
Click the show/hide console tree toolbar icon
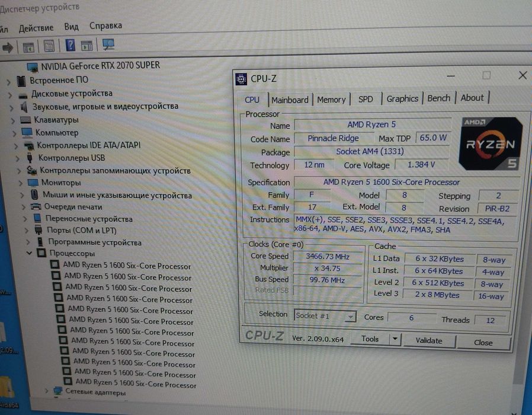(28, 47)
